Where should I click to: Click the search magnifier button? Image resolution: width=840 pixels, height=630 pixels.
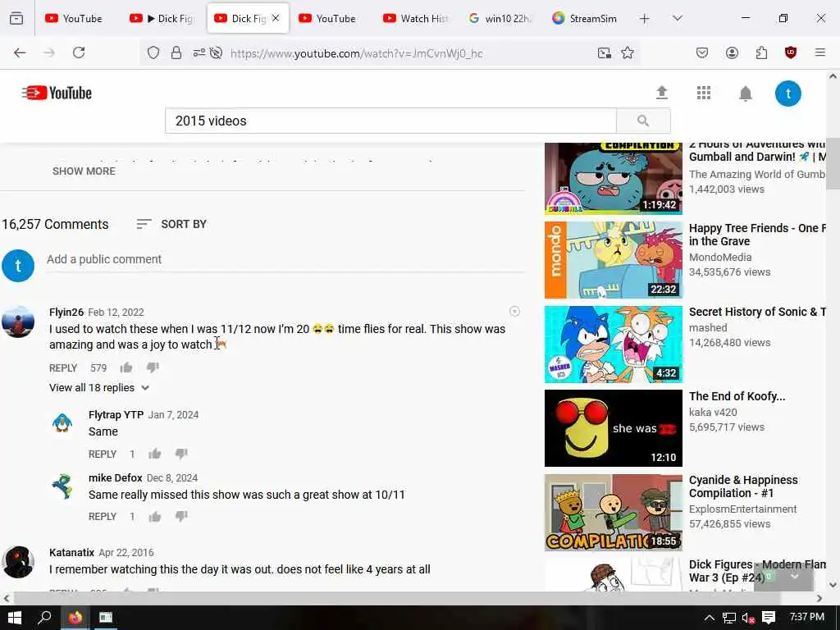(x=643, y=121)
